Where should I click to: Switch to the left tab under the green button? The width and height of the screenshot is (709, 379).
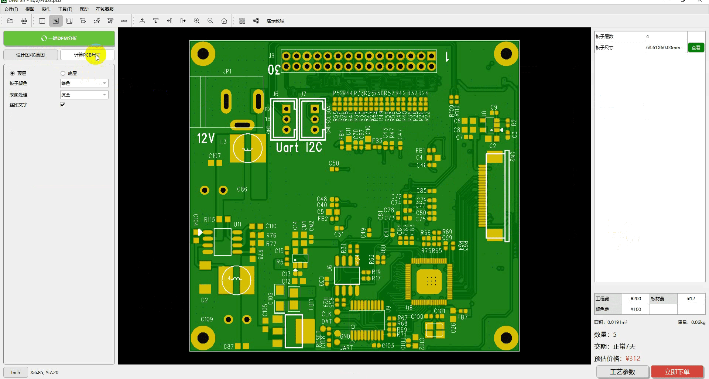click(31, 55)
